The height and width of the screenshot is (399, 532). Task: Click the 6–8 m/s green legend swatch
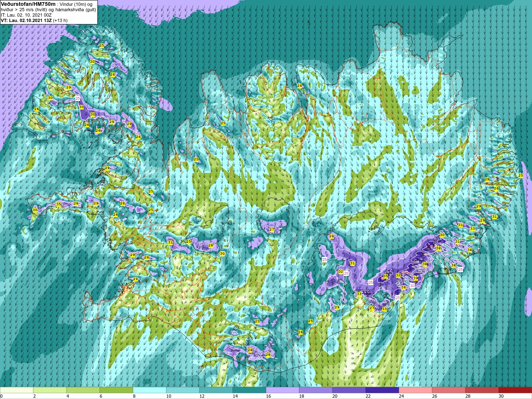116,390
